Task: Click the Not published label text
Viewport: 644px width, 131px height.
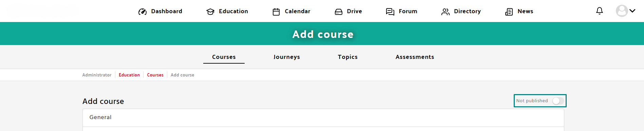Action: [x=532, y=101]
